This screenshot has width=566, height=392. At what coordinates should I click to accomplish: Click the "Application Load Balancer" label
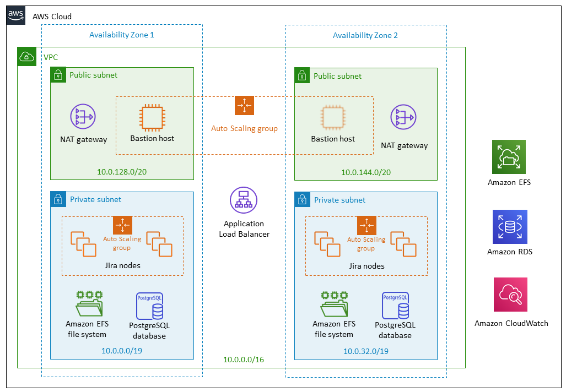[244, 229]
